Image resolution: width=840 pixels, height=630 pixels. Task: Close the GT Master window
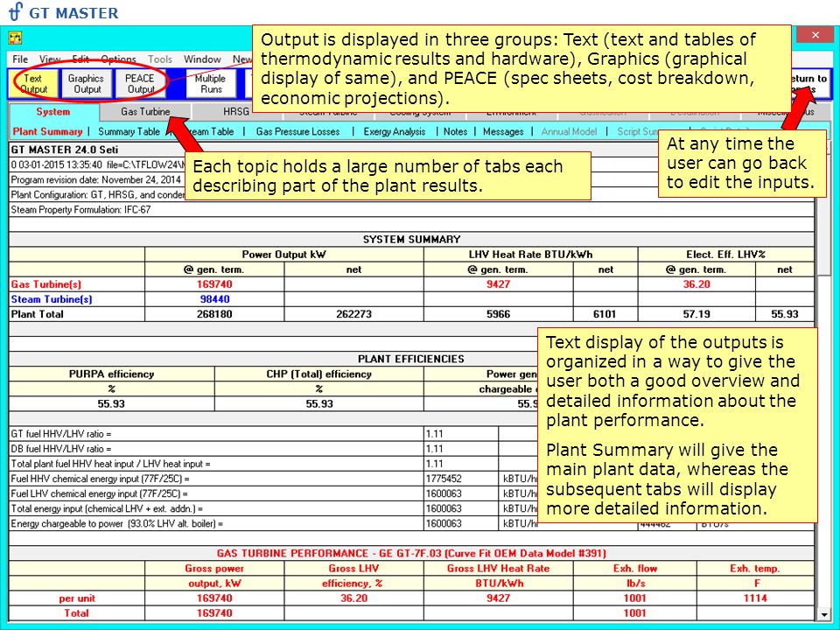click(x=815, y=35)
